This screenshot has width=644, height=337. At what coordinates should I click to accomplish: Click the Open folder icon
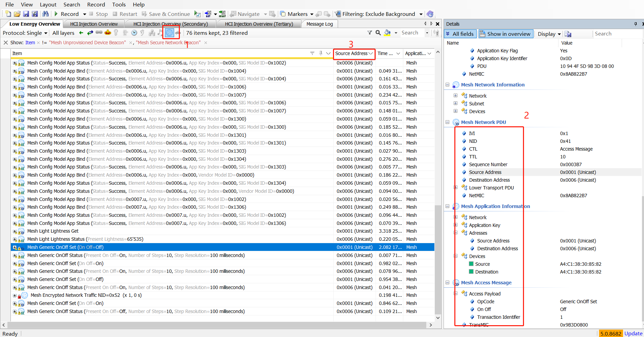pos(17,14)
